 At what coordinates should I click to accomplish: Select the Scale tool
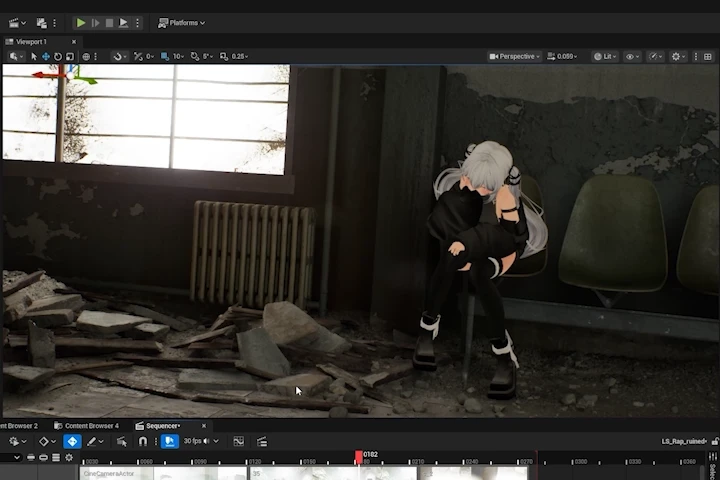click(x=70, y=56)
